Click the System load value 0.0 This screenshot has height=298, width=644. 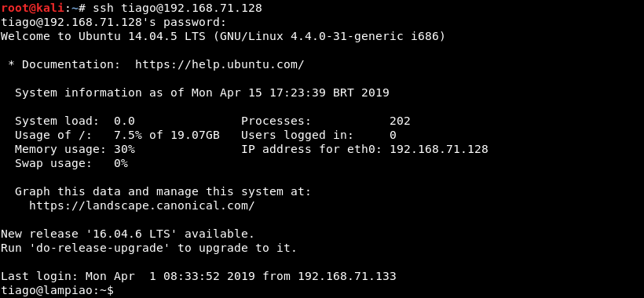click(x=124, y=121)
